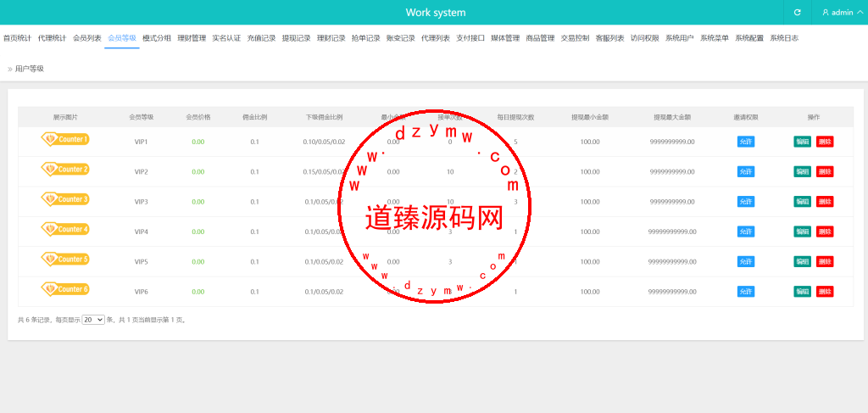Viewport: 868px width, 413px height.
Task: Toggle 允许 invite permission for VIP1
Action: (x=746, y=142)
